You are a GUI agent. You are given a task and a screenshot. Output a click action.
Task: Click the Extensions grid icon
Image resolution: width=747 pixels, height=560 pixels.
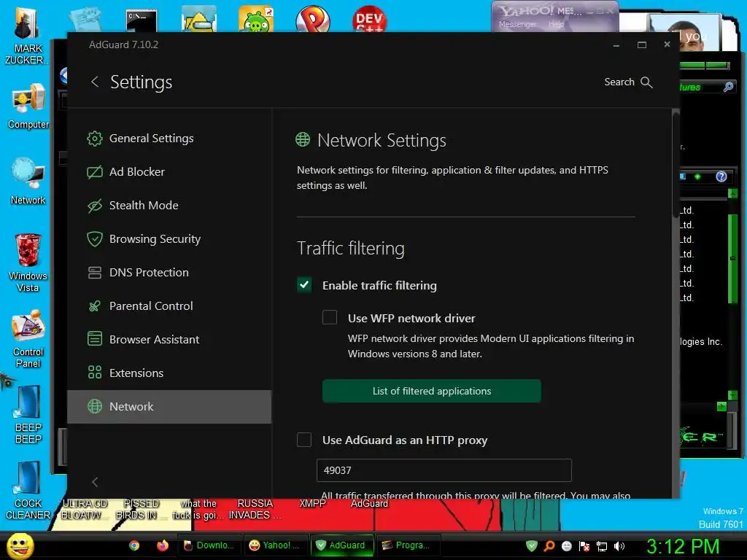pyautogui.click(x=95, y=373)
